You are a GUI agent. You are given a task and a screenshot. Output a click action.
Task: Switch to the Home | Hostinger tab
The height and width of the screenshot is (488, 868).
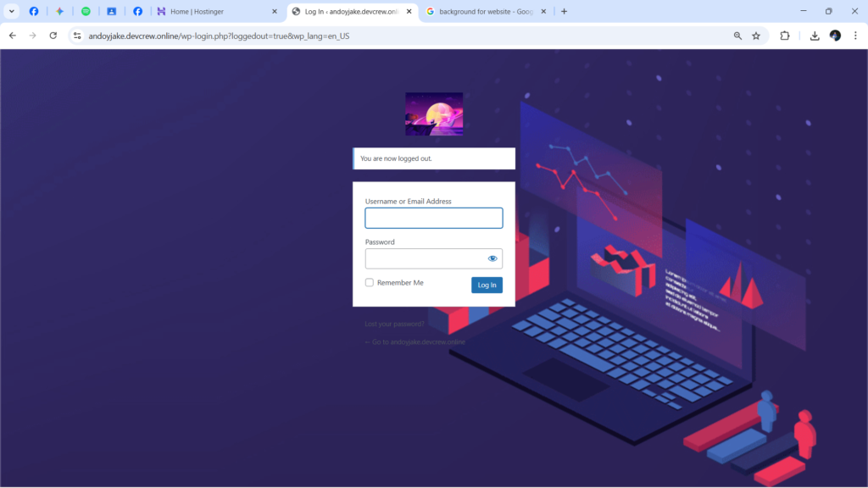216,11
